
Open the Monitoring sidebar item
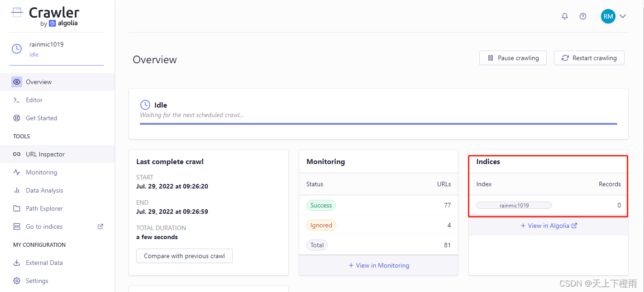click(x=57, y=172)
